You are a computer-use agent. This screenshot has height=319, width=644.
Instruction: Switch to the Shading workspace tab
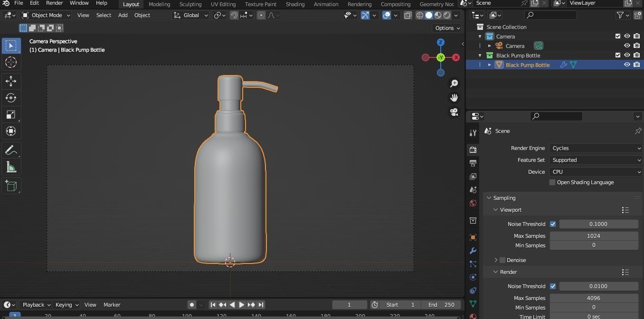pyautogui.click(x=295, y=4)
